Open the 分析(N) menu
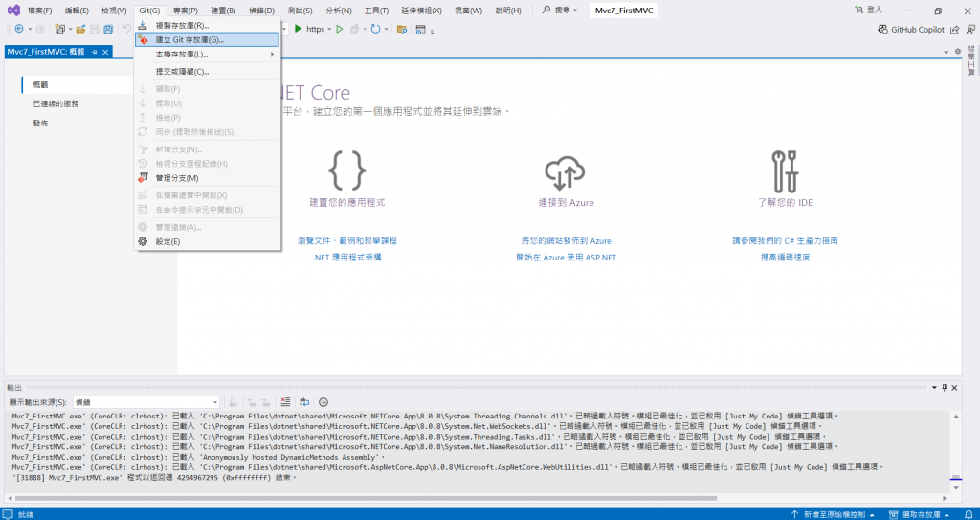Image resolution: width=980 pixels, height=520 pixels. (339, 11)
